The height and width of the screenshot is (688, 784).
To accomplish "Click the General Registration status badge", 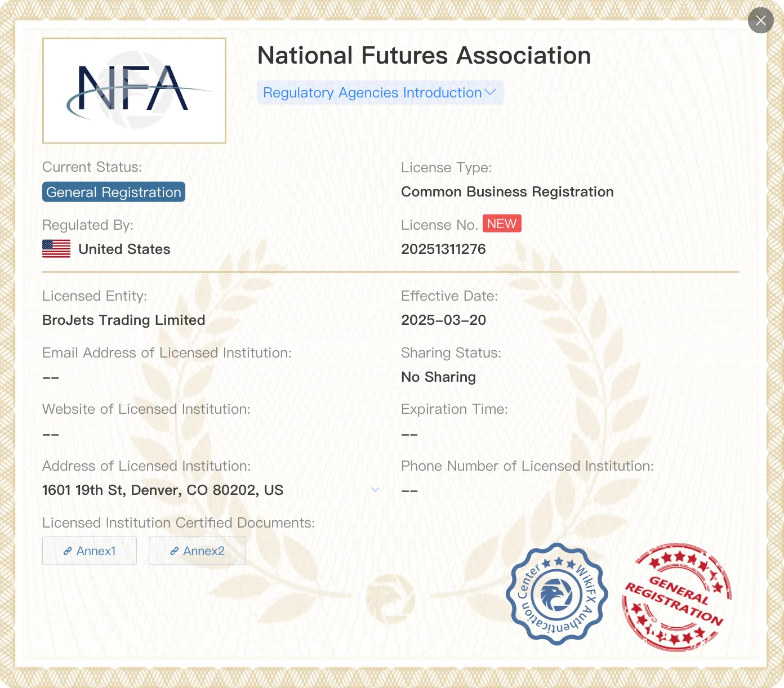I will (114, 192).
